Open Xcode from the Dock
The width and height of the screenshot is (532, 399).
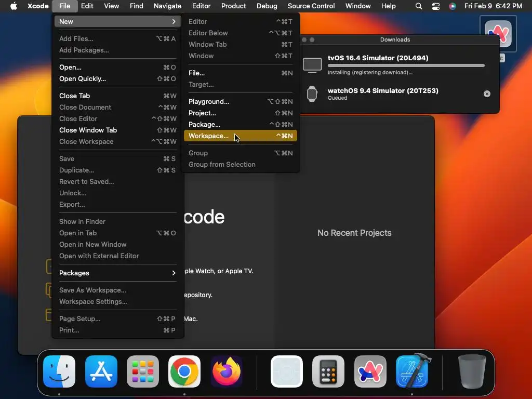412,371
